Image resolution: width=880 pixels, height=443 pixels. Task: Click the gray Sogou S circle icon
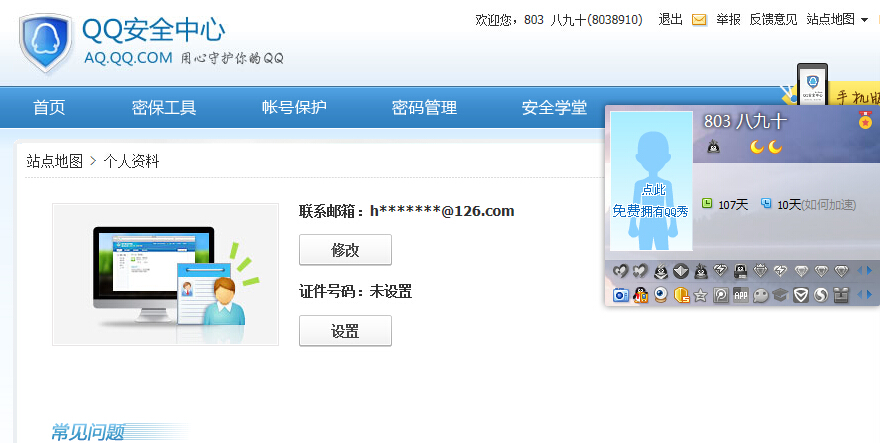[x=821, y=295]
